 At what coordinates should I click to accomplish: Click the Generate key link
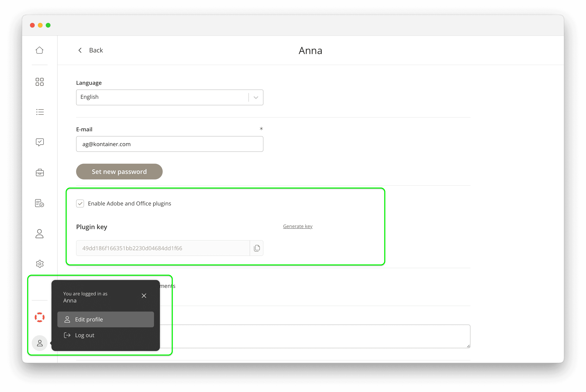pyautogui.click(x=298, y=226)
